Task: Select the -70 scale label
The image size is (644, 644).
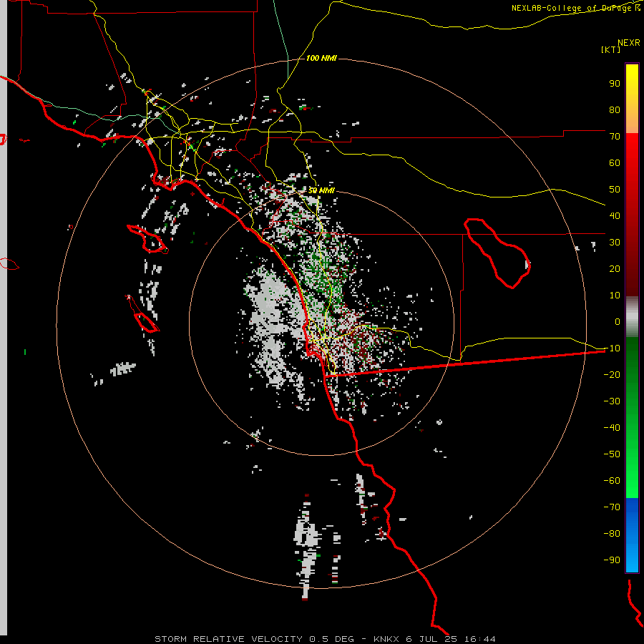Action: tap(612, 507)
